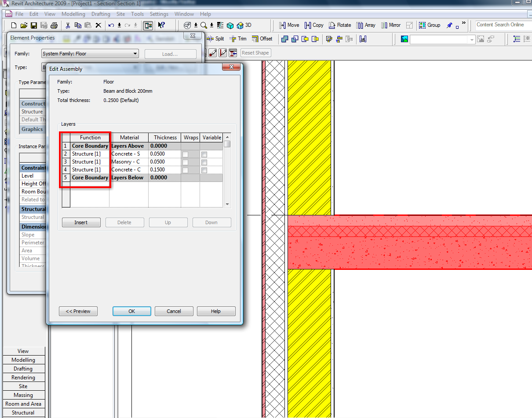Activate the Mirror tool
The width and height of the screenshot is (532, 418).
[x=390, y=25]
